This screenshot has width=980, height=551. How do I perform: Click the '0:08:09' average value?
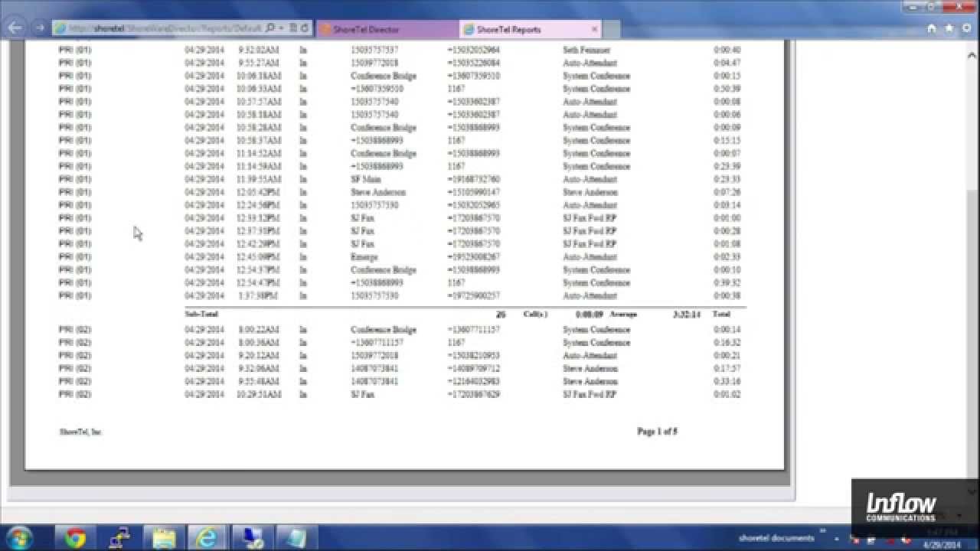click(590, 314)
